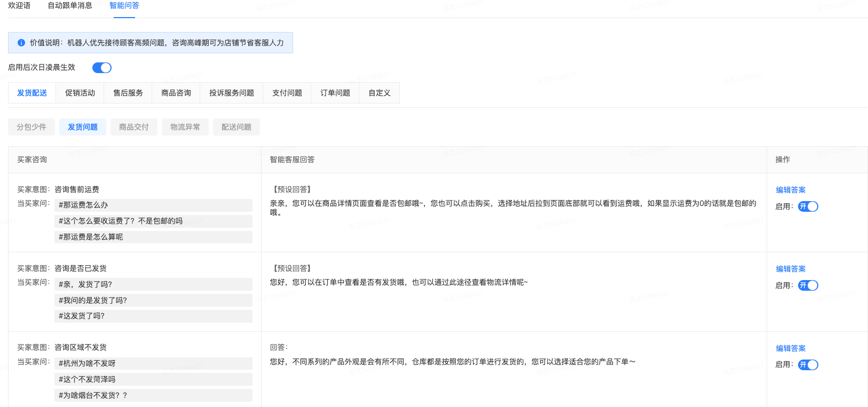Choose the 物流异常 subcategory button
Screen dimensions: 868x407
[185, 127]
